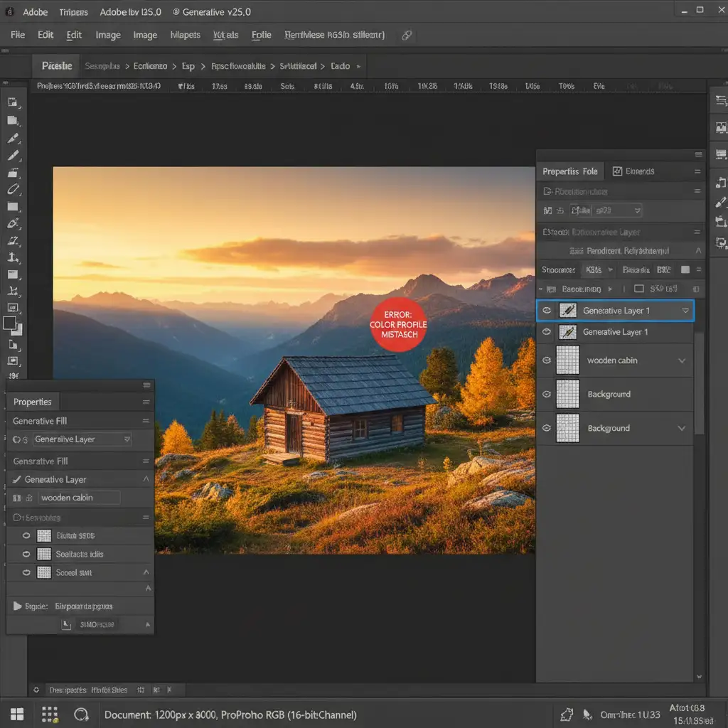Screen dimensions: 728x728
Task: Open the Edit menu
Action: (45, 35)
